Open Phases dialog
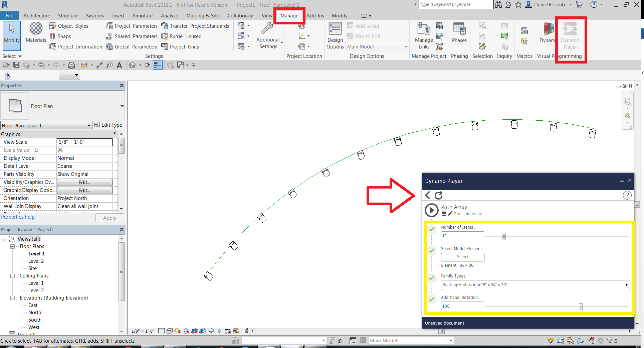The width and height of the screenshot is (644, 348). coord(459,33)
